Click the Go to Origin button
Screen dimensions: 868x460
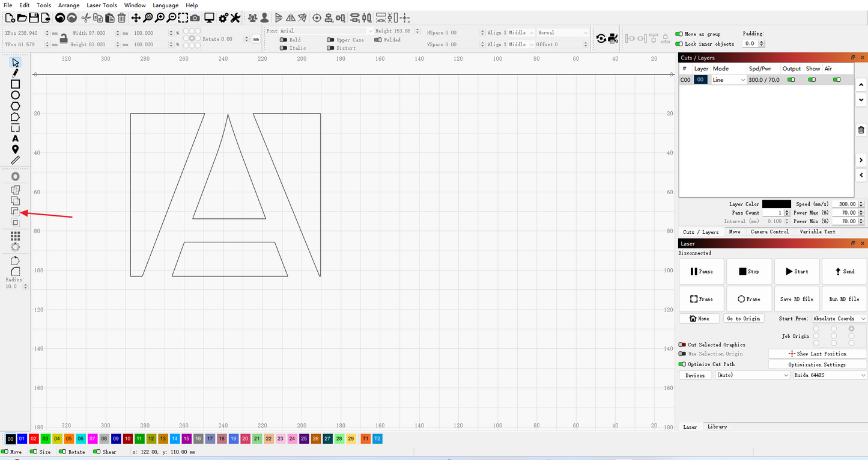[x=743, y=319]
